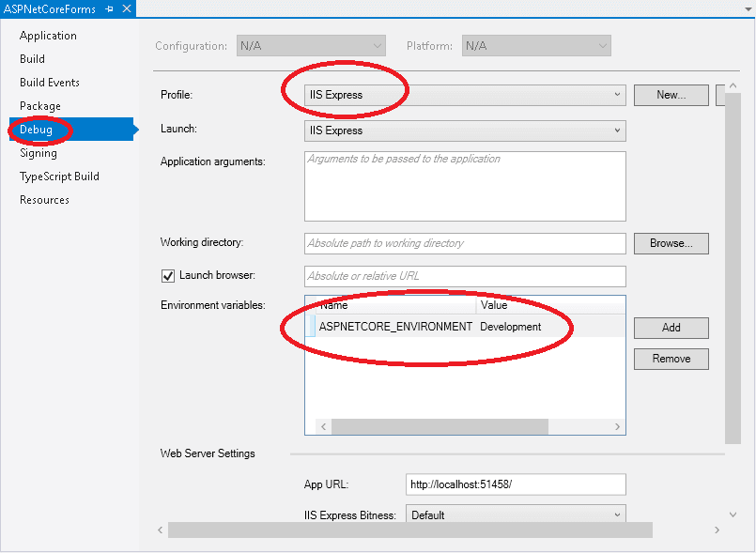This screenshot has width=756, height=553.
Task: Toggle the Launch browser checkbox
Action: 169,275
